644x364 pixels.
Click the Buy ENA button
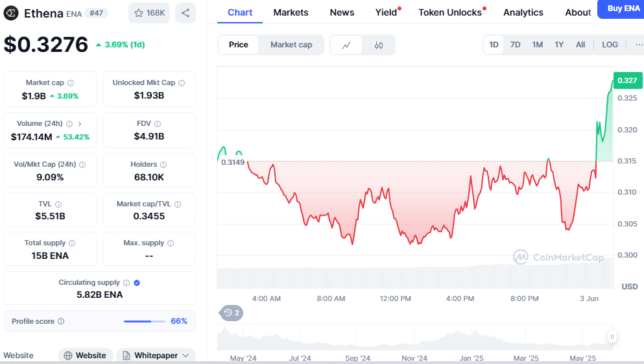[623, 8]
